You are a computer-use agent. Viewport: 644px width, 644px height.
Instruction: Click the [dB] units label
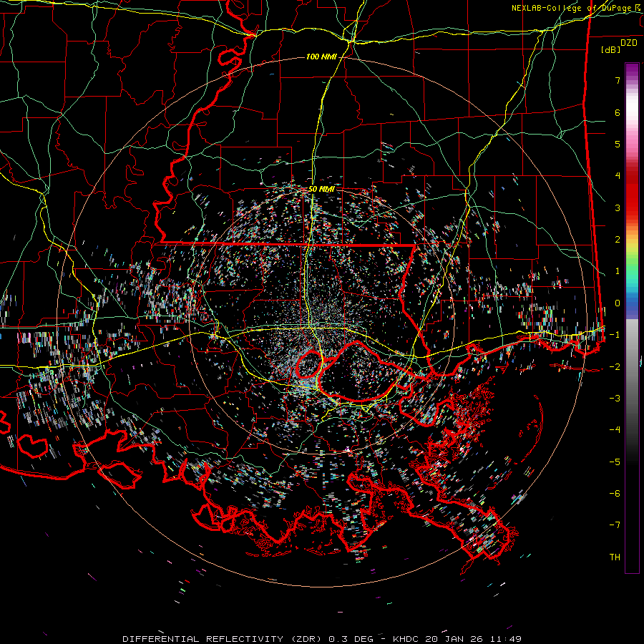pos(611,50)
